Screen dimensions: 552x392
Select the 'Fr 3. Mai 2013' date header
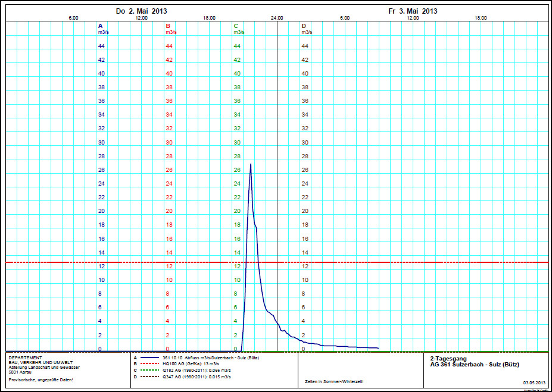(x=413, y=11)
